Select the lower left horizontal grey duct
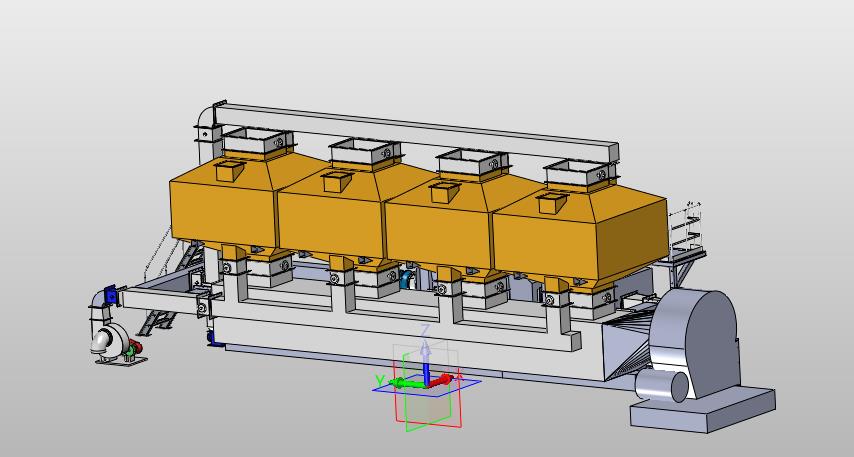The height and width of the screenshot is (457, 854). tap(162, 301)
